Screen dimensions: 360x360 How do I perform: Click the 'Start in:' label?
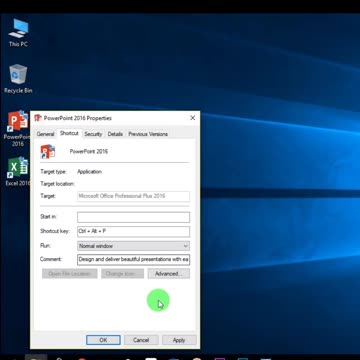pos(48,217)
